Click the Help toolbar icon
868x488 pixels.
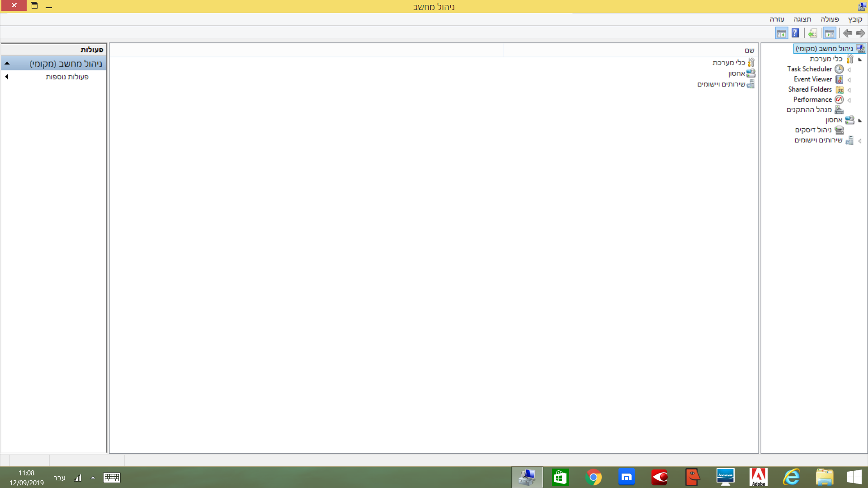coord(795,33)
